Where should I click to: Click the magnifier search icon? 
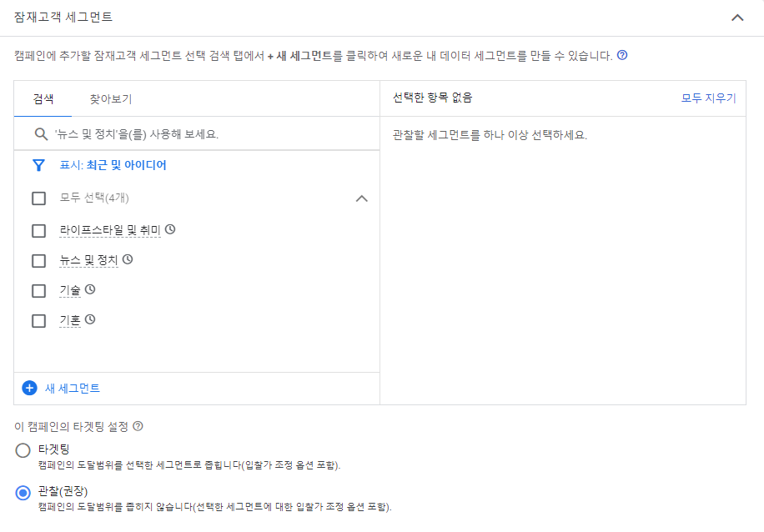click(x=41, y=134)
